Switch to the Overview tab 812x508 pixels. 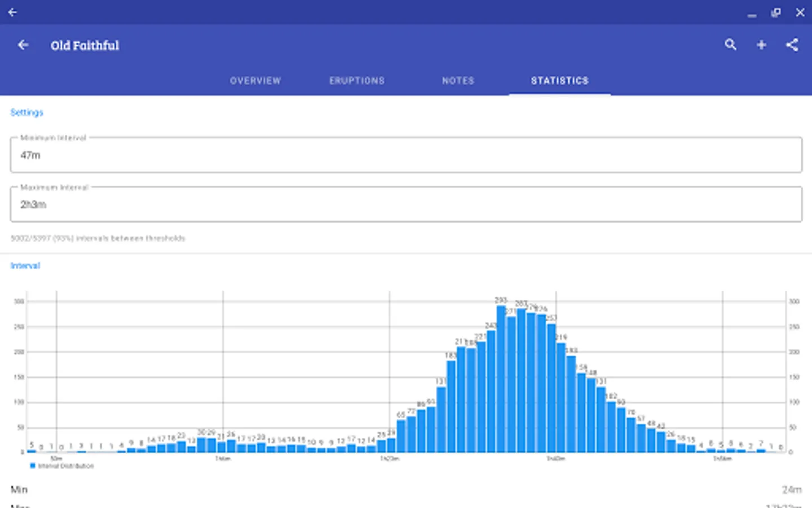255,81
